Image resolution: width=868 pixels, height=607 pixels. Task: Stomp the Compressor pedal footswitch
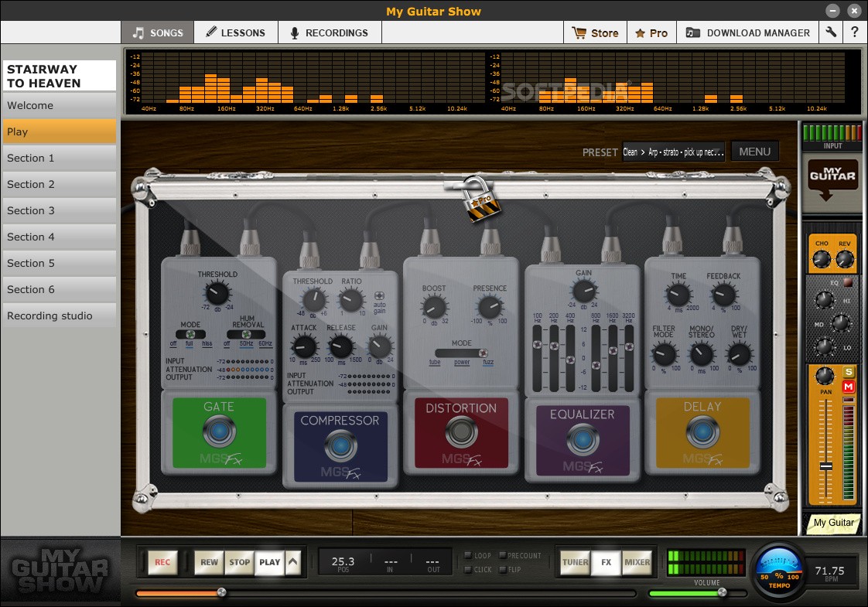(340, 445)
